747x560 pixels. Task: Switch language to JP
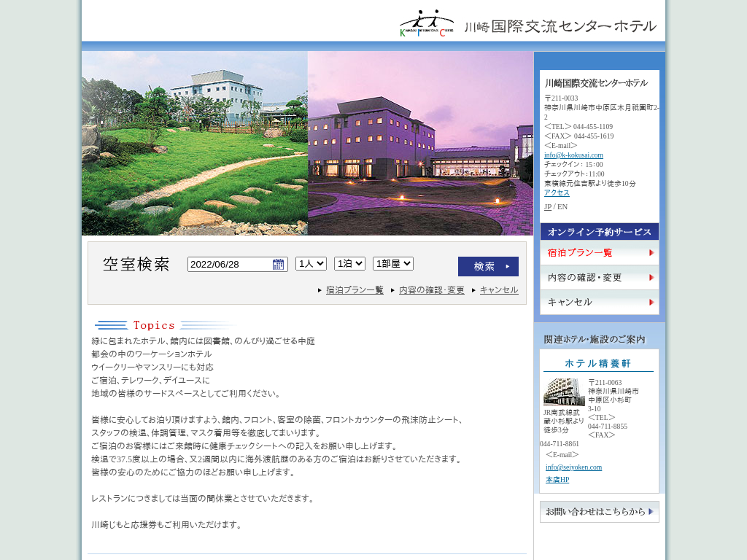point(548,206)
